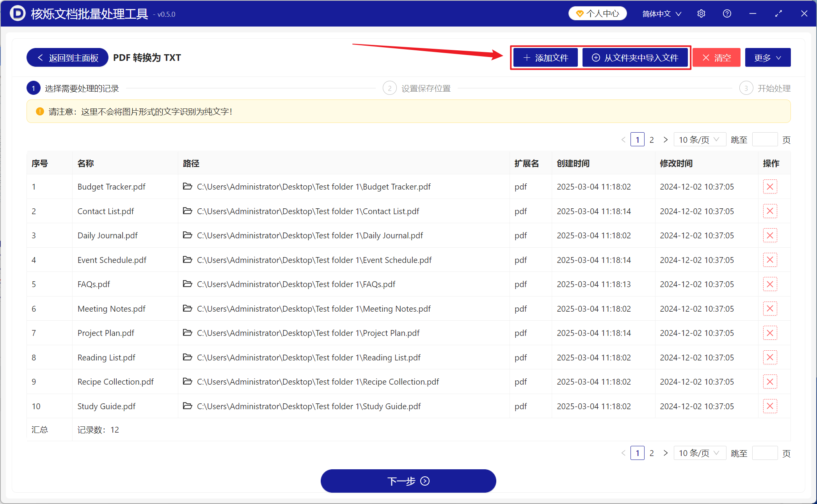Image resolution: width=817 pixels, height=504 pixels.
Task: Clear the list with 清空 button
Action: click(x=716, y=58)
